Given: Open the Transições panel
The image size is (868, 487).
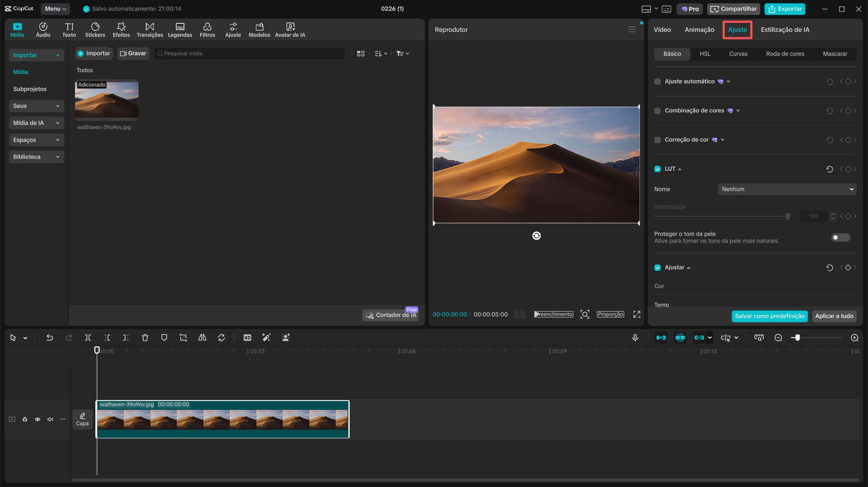Looking at the screenshot, I should click(149, 30).
